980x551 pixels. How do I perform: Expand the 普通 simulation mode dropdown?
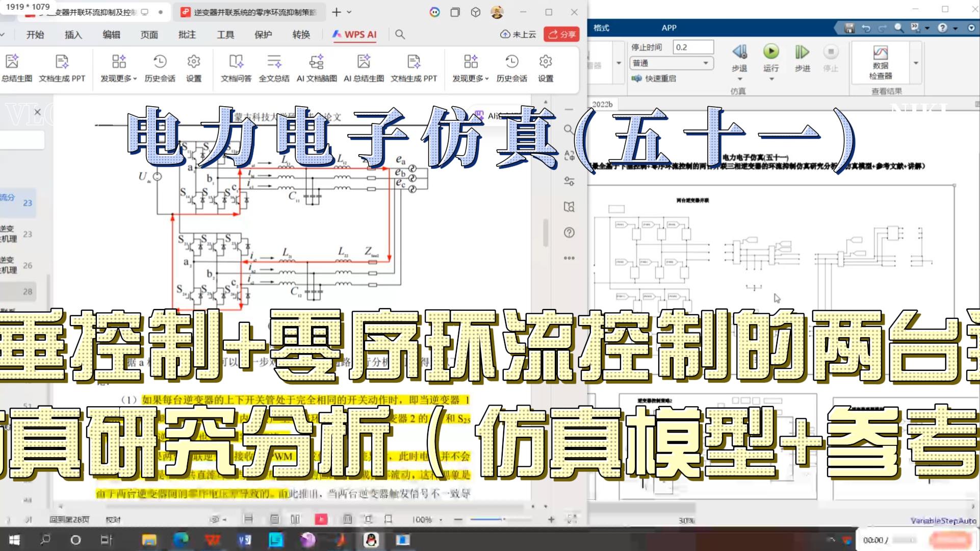706,63
